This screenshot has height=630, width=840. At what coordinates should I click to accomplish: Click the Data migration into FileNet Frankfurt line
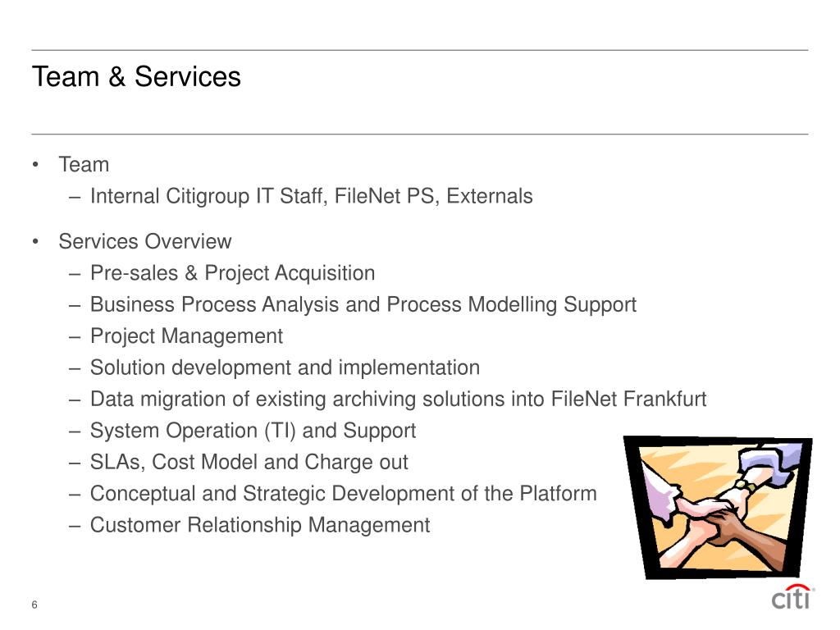(398, 399)
